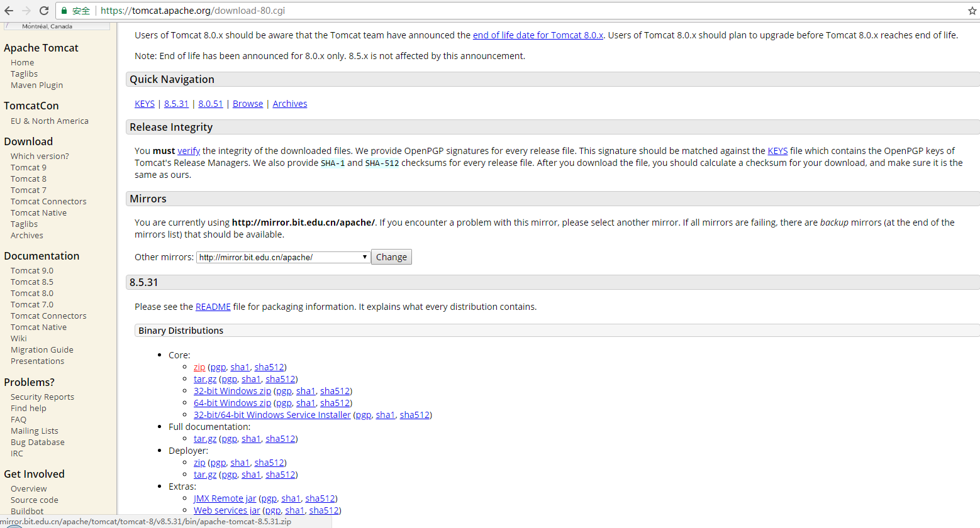The height and width of the screenshot is (528, 980).
Task: Open Wiki sidebar link
Action: pos(19,338)
